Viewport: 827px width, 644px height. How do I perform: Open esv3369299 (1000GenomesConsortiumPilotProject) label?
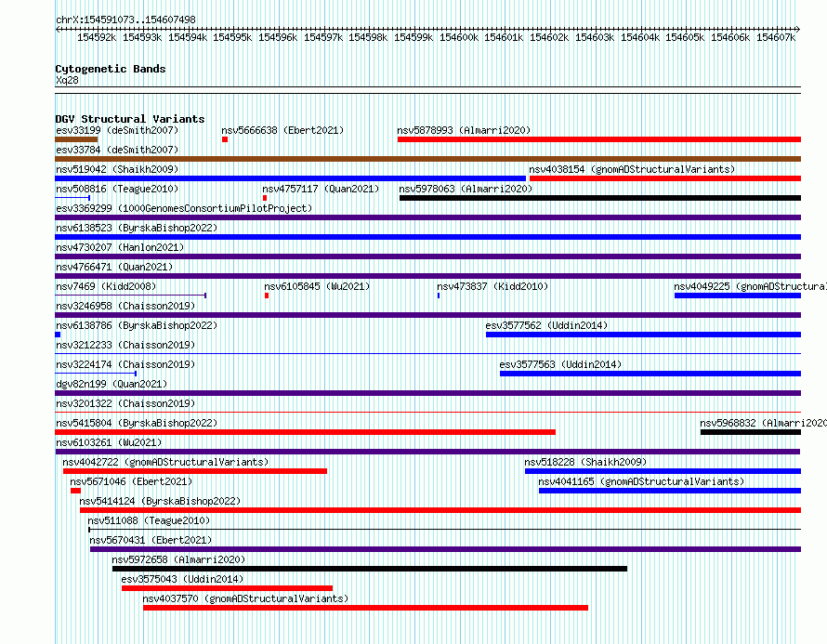[x=184, y=208]
